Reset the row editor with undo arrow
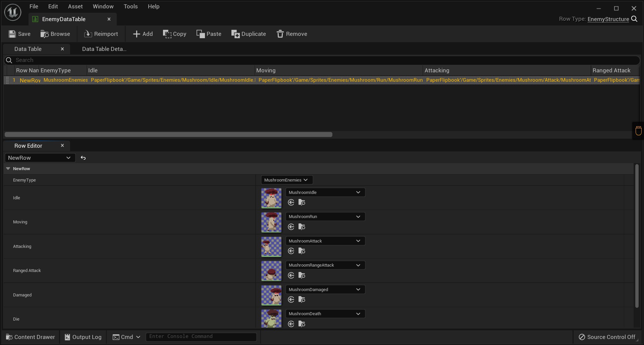Viewport: 644px width, 345px height. coord(83,158)
